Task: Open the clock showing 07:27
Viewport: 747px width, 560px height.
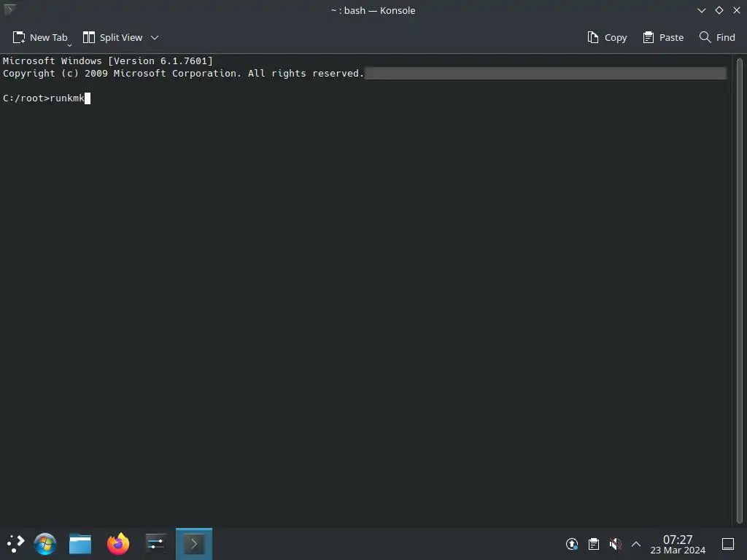Action: click(x=678, y=544)
